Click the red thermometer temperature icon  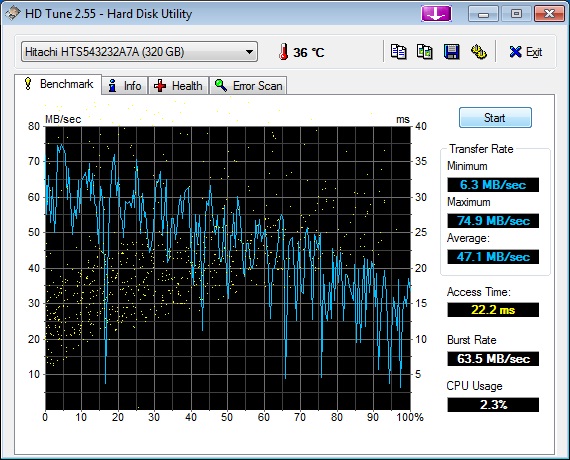pyautogui.click(x=284, y=52)
